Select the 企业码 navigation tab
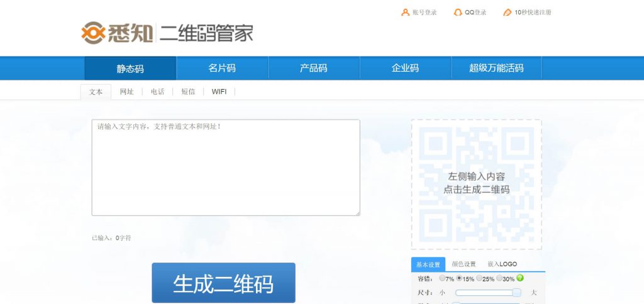 click(405, 68)
